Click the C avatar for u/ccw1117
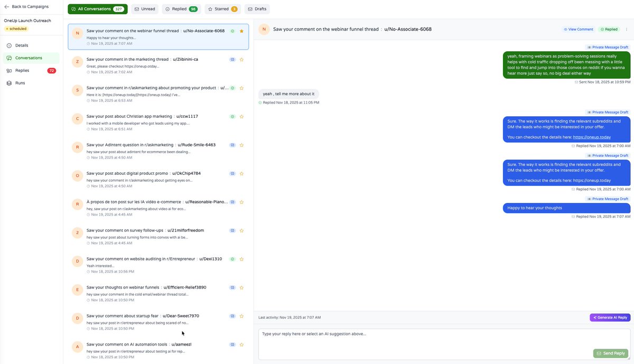The image size is (634, 364). (78, 118)
